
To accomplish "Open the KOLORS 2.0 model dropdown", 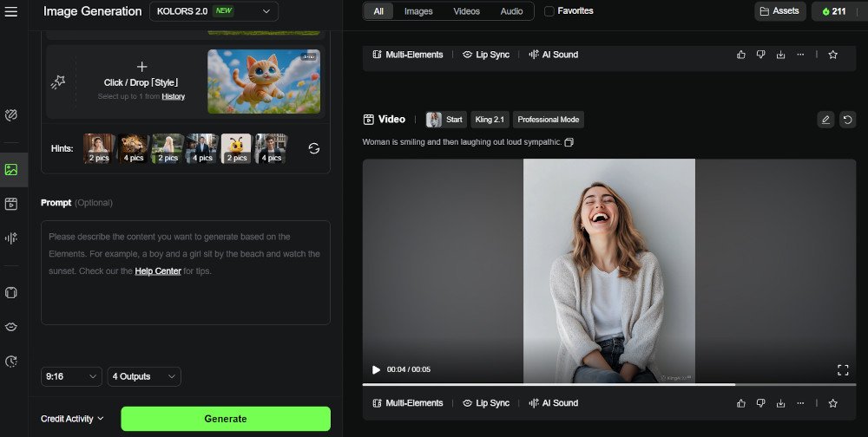I will tap(214, 11).
